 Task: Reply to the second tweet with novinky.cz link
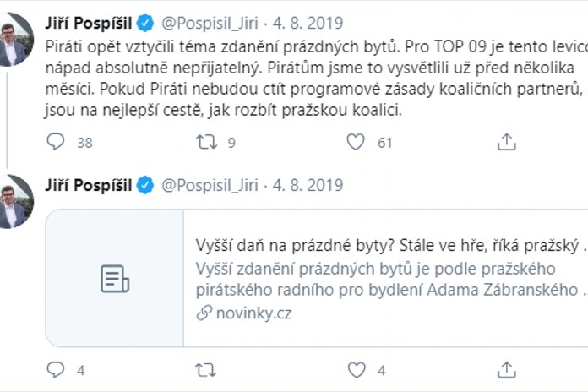click(56, 370)
